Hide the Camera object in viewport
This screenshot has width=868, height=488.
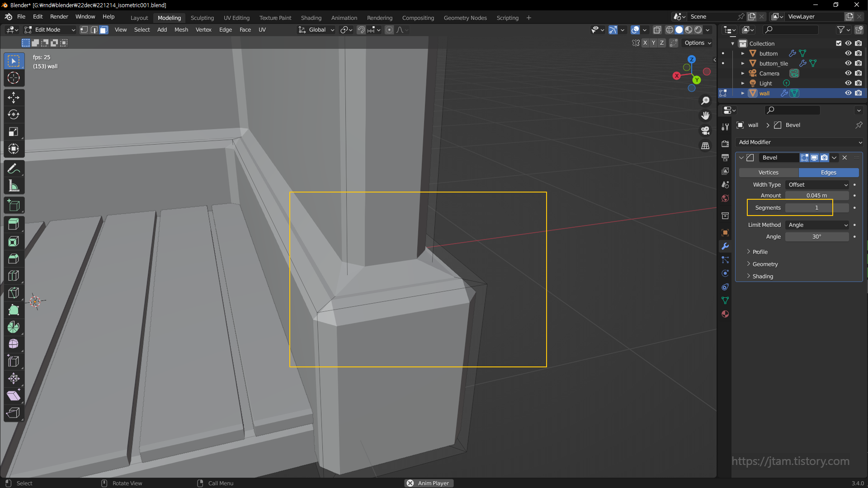[848, 73]
